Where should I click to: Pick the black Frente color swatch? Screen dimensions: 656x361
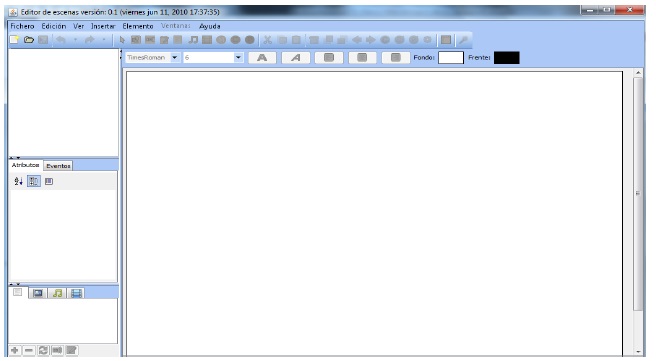507,58
